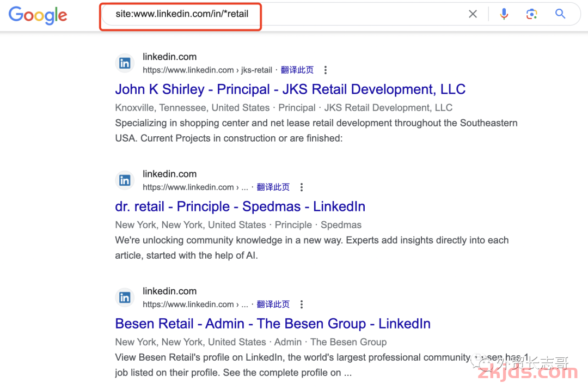Click snippet 'Specializing in shopping center'
Image resolution: width=588 pixels, height=389 pixels.
coord(316,131)
